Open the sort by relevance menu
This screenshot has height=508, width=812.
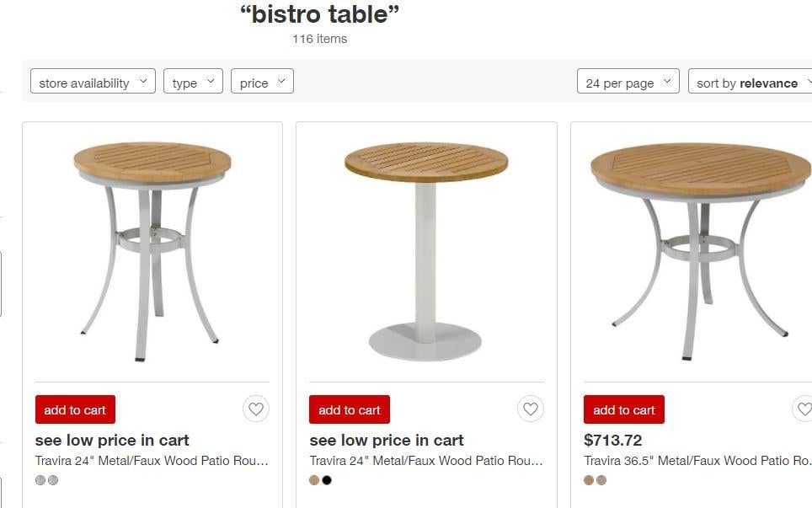pyautogui.click(x=750, y=82)
